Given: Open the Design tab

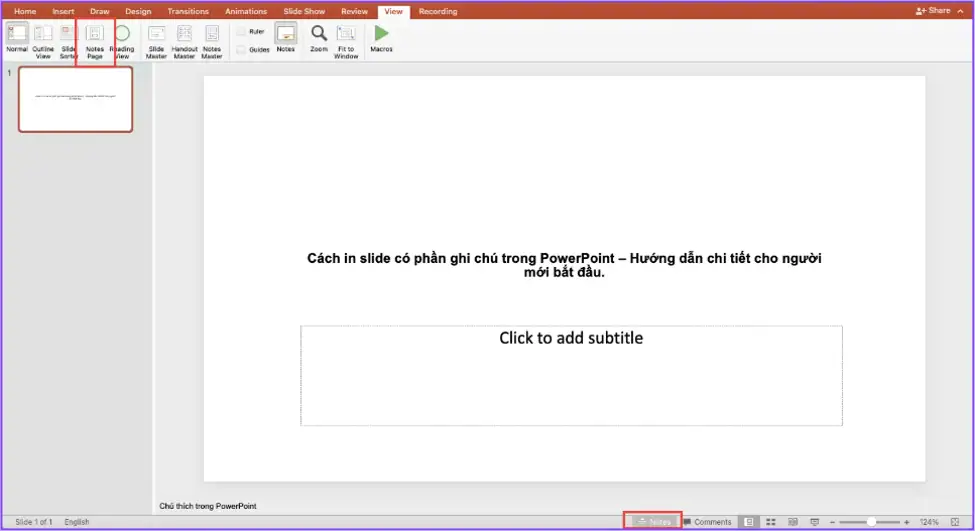Looking at the screenshot, I should pyautogui.click(x=138, y=11).
